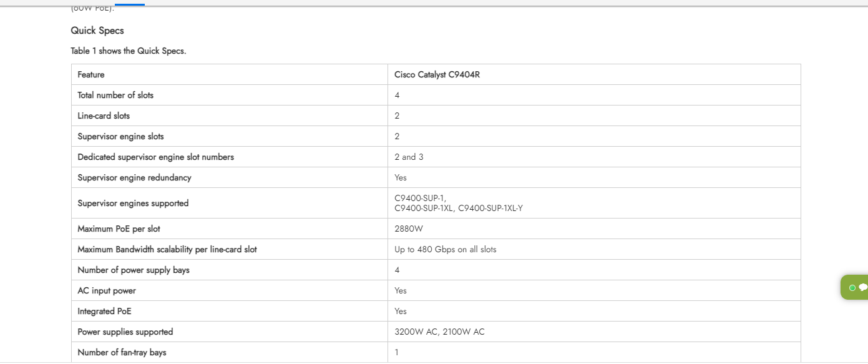Click the Number of power supply bays label
Screen dimensions: 868x364
click(x=134, y=270)
